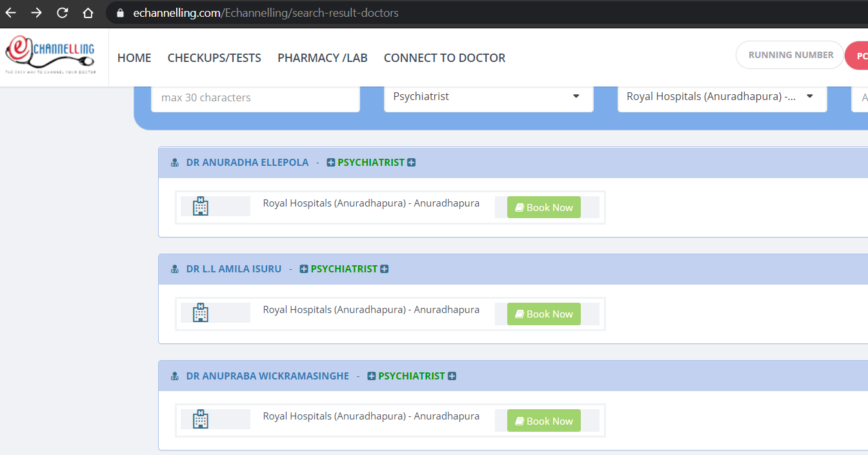The height and width of the screenshot is (455, 868).
Task: Click PSYCHIATRIST label for Dr Anuradha Ellepola
Action: pyautogui.click(x=371, y=163)
